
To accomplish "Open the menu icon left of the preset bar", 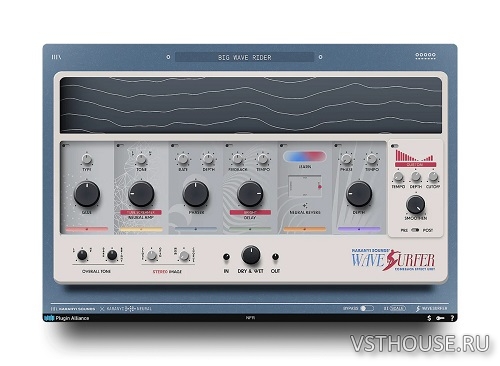I will [x=56, y=57].
